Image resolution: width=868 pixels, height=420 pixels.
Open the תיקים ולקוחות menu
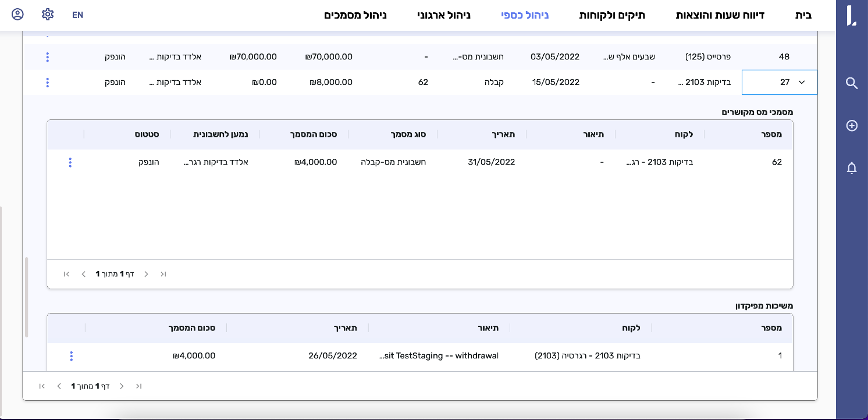tap(612, 15)
